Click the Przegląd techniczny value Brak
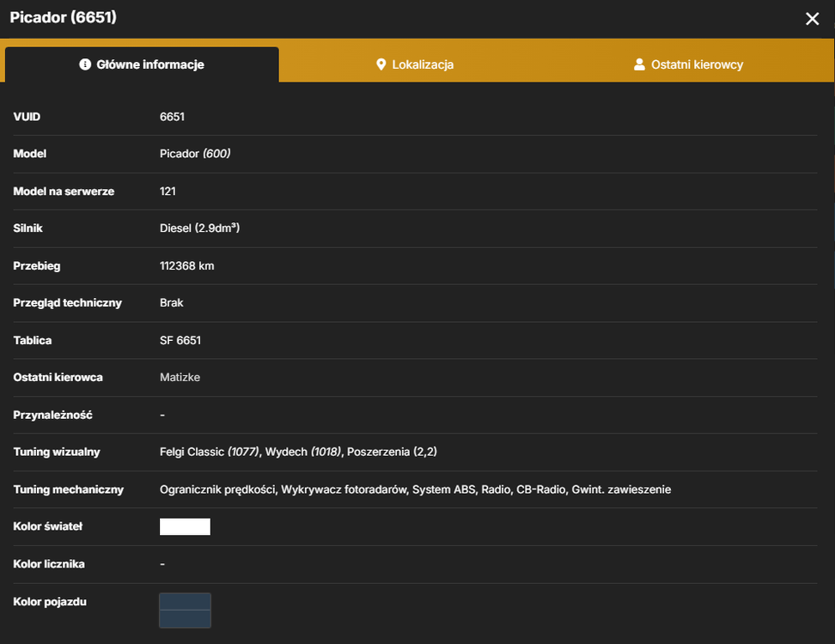 [x=172, y=302]
